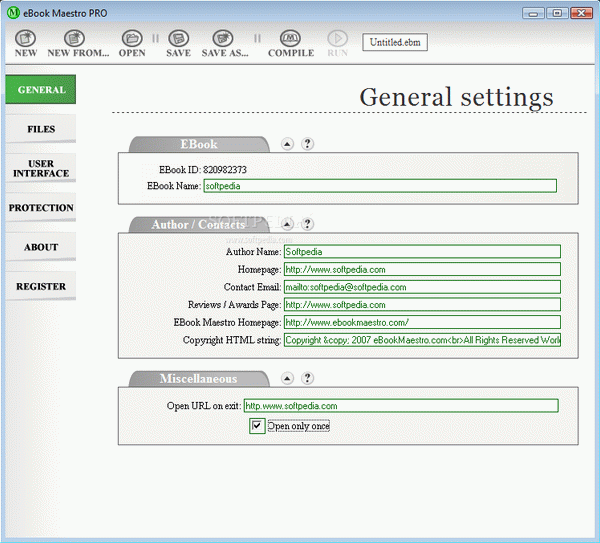The height and width of the screenshot is (543, 600).
Task: Focus the EBook Name input field
Action: pyautogui.click(x=380, y=186)
